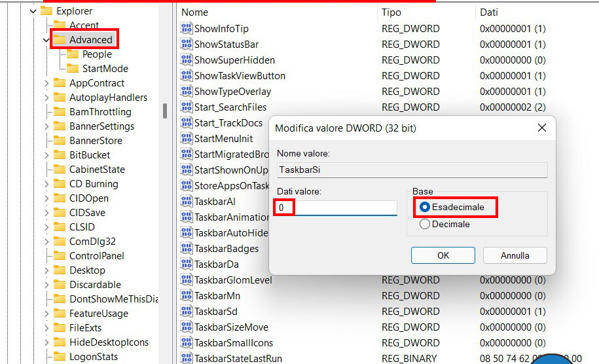Collapse the Advanced key
The height and width of the screenshot is (364, 599).
[x=46, y=40]
